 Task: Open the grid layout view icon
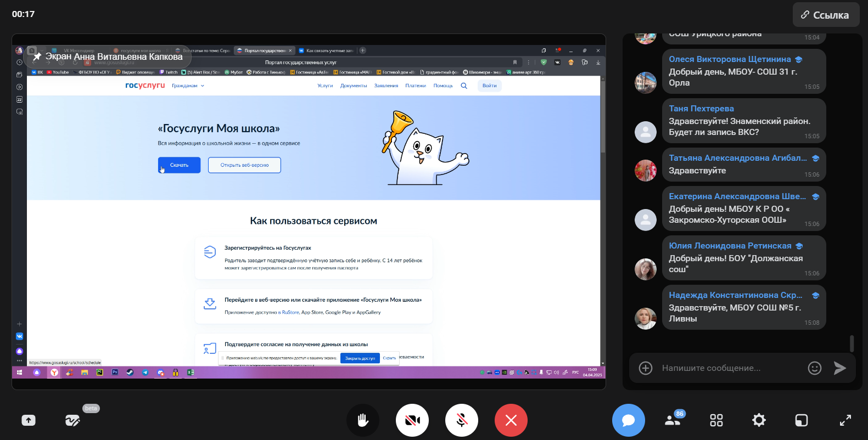[716, 420]
